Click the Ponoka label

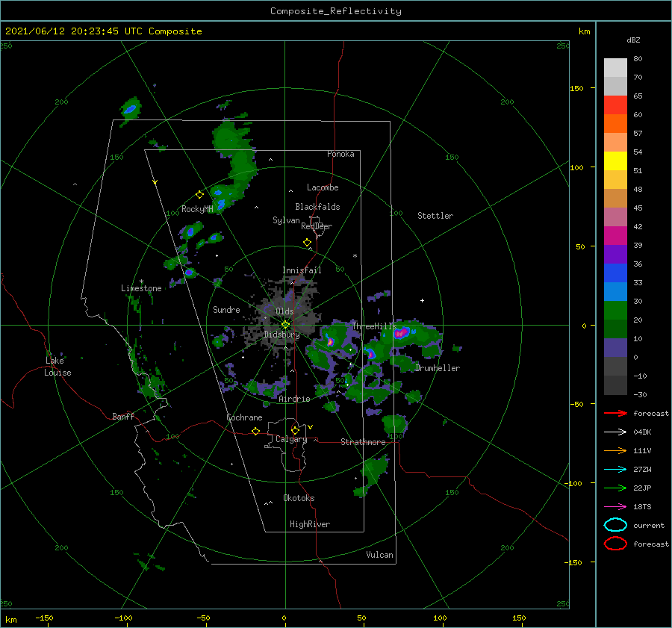point(340,155)
